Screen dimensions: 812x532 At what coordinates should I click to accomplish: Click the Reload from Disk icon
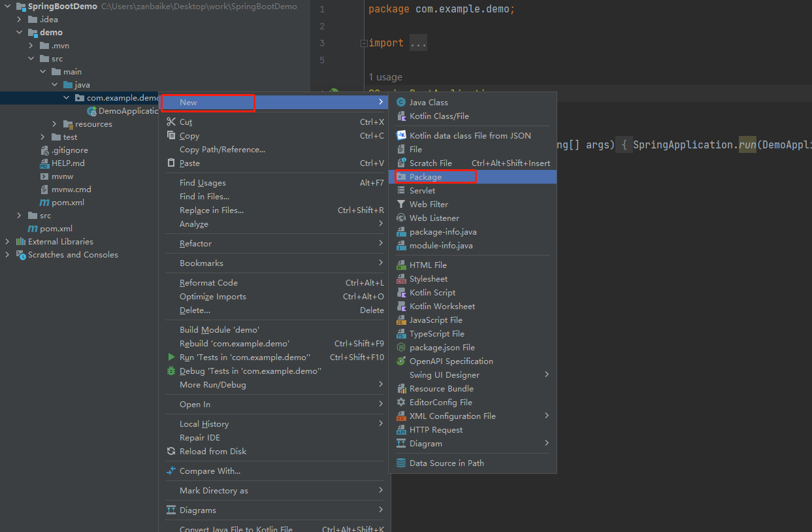click(x=171, y=452)
